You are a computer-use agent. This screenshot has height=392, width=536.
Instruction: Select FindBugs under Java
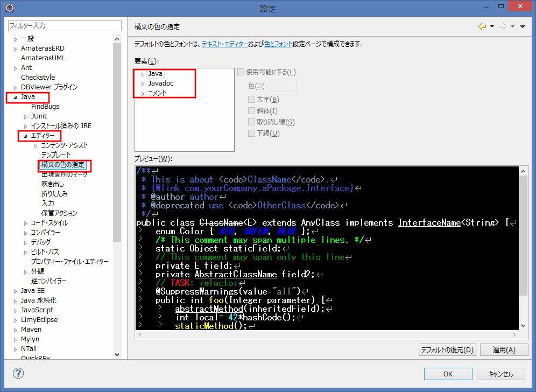45,107
